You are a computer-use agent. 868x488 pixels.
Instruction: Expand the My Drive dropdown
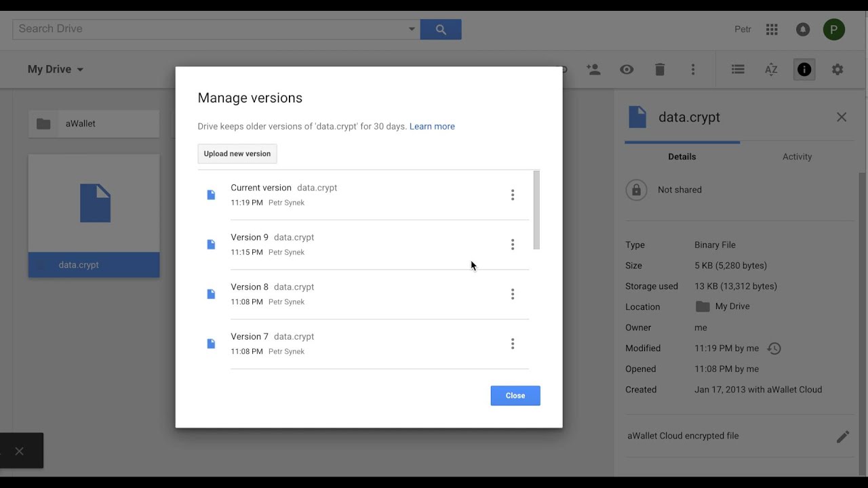click(x=56, y=69)
